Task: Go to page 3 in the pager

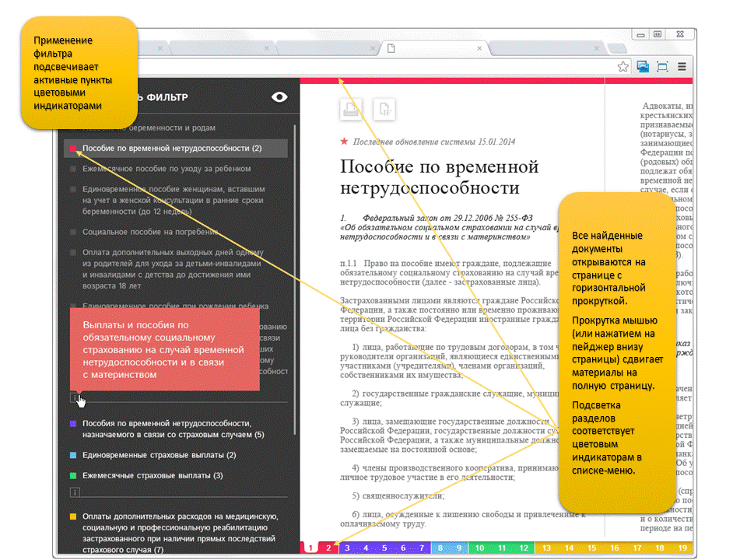Action: (347, 548)
